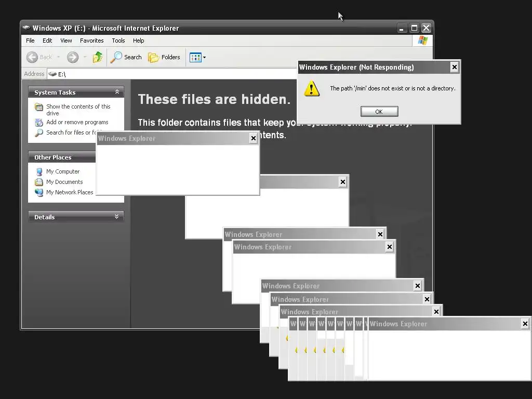Image resolution: width=532 pixels, height=399 pixels.
Task: Open Back history dropdown arrow
Action: tap(58, 57)
